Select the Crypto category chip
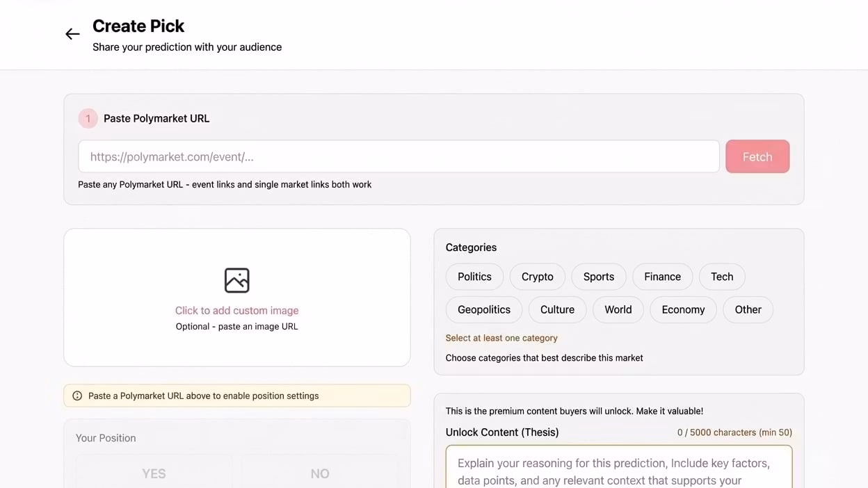Image resolution: width=868 pixels, height=488 pixels. (537, 277)
